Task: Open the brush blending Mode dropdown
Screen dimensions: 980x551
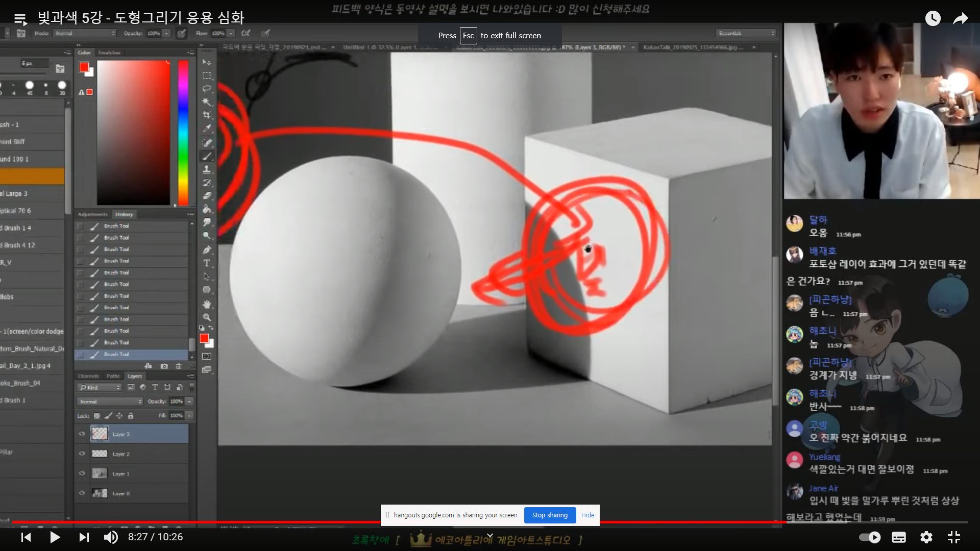Action: click(x=85, y=33)
